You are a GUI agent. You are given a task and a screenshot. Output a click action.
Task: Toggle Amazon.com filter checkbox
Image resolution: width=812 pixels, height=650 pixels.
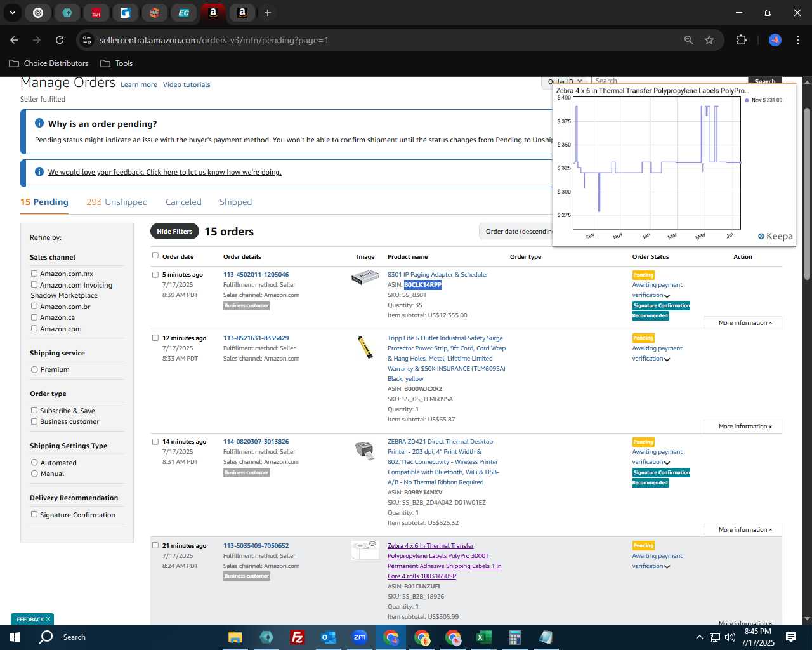pyautogui.click(x=34, y=328)
